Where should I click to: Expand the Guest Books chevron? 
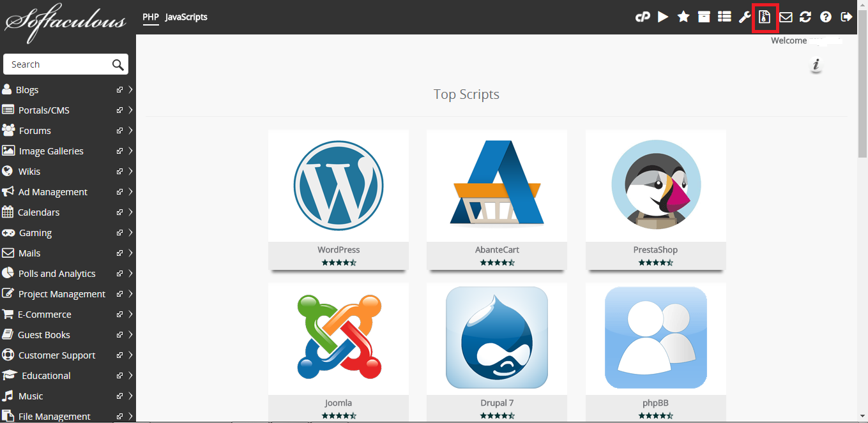130,335
